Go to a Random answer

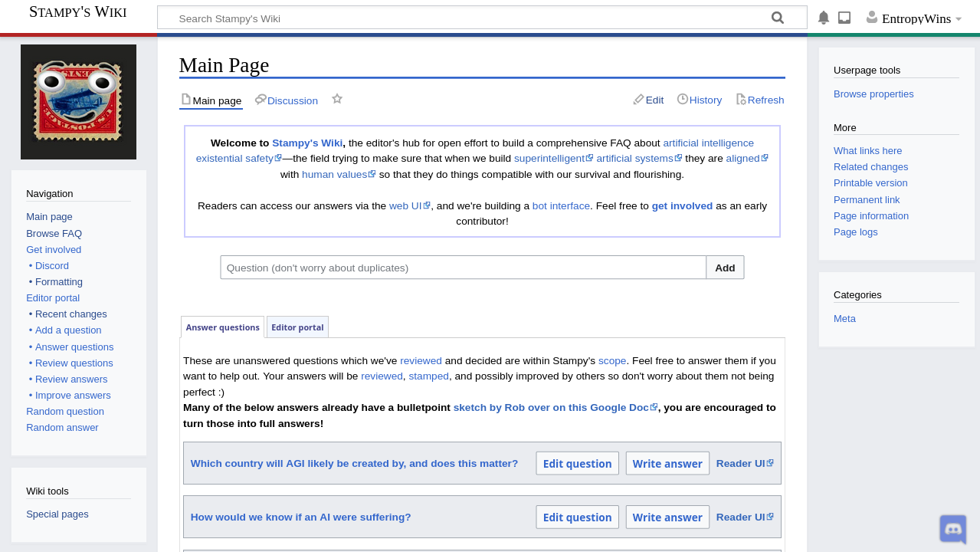point(62,427)
